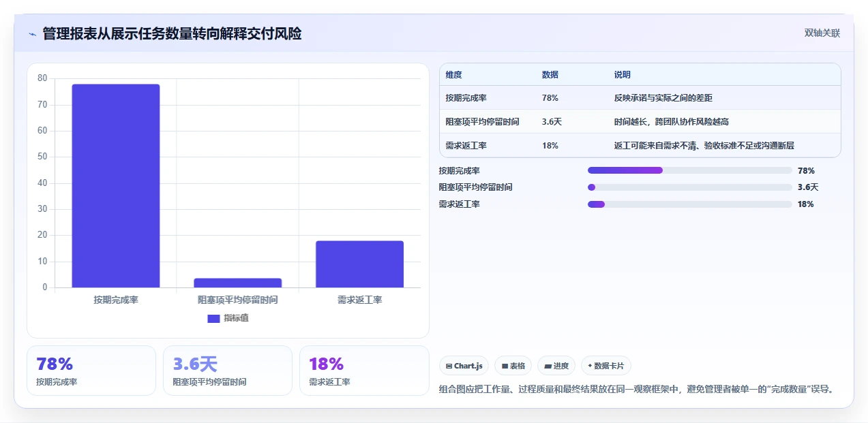Click the footer sentence starting 组合图应把工作量
The width and height of the screenshot is (868, 423).
point(637,390)
